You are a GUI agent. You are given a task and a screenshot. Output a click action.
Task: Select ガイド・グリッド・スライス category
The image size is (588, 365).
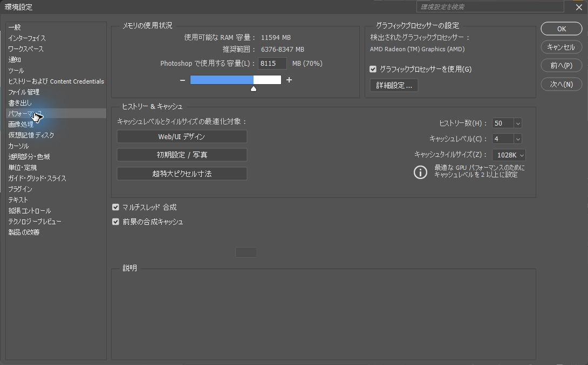56,178
